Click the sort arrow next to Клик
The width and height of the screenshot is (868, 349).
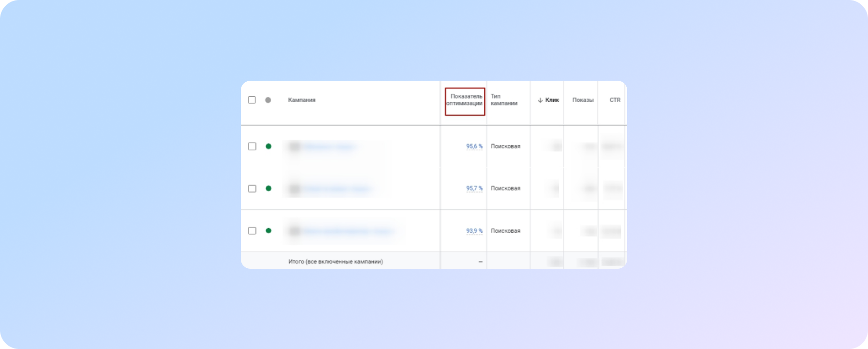[540, 100]
